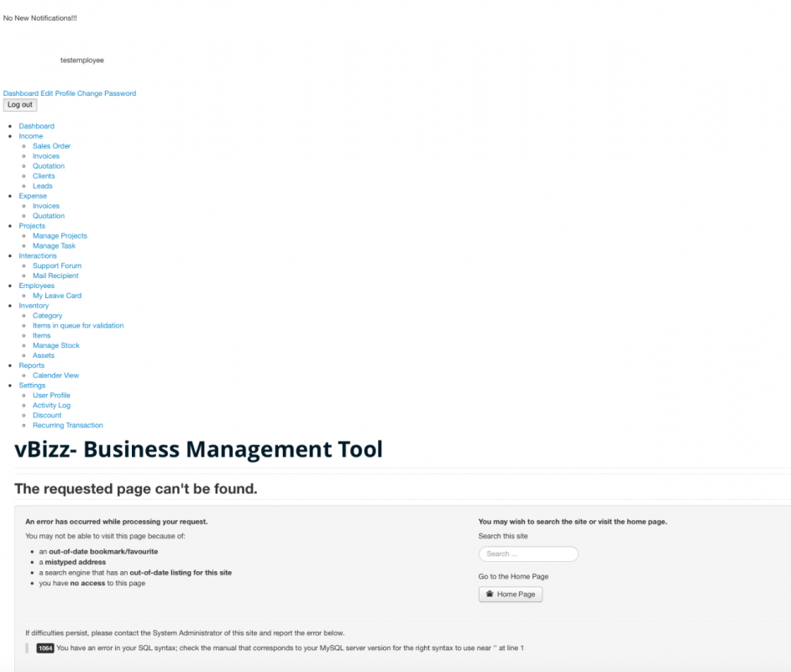791x672 pixels.
Task: Click the "Search this site" label
Action: pyautogui.click(x=503, y=536)
